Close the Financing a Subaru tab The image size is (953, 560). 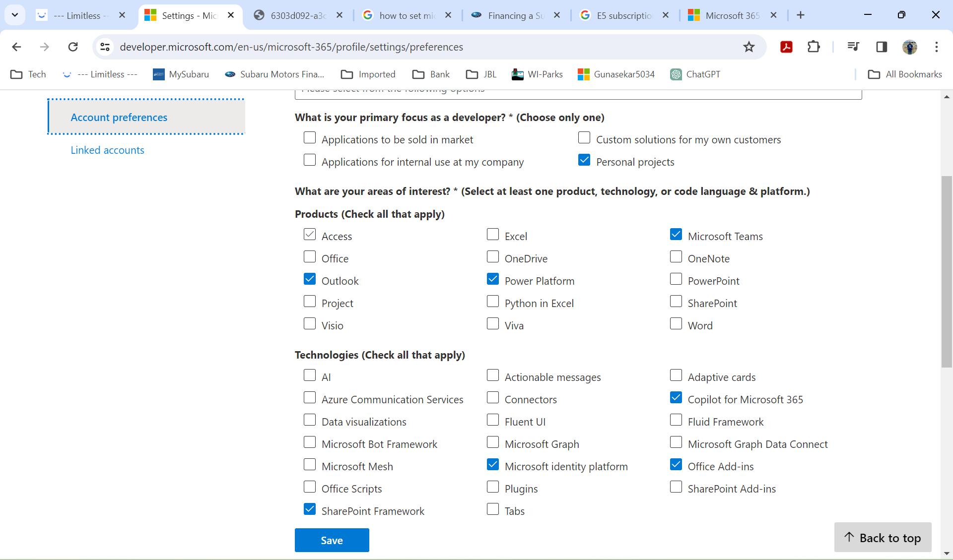[557, 15]
